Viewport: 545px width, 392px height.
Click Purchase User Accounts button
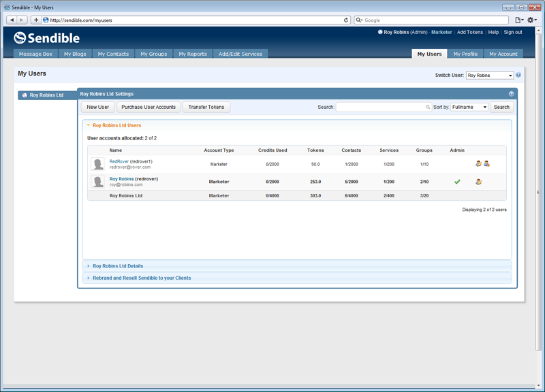click(x=149, y=107)
